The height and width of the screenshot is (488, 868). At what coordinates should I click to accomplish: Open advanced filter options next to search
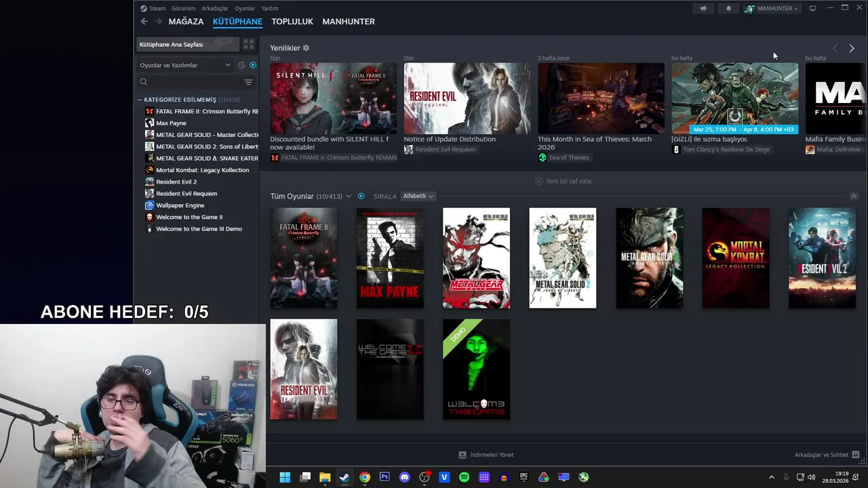(248, 82)
